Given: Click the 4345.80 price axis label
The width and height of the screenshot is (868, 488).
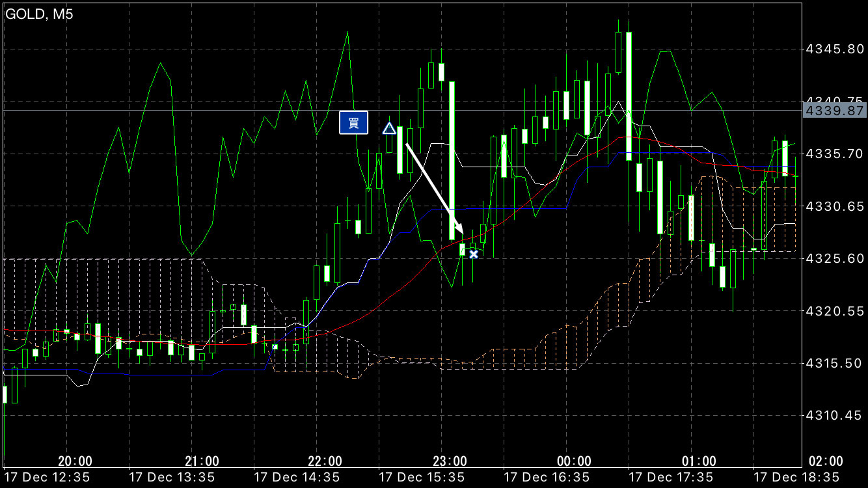Looking at the screenshot, I should point(835,49).
